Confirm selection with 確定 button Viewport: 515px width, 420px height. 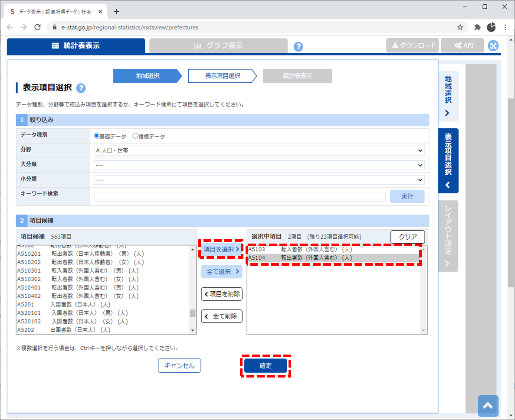pyautogui.click(x=266, y=366)
